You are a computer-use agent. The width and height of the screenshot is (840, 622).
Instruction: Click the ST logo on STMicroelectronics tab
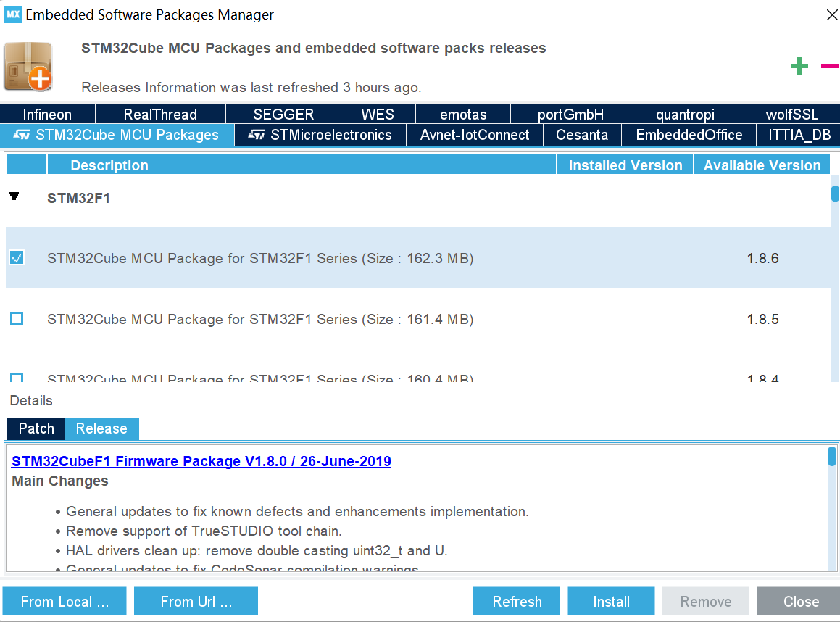[x=257, y=135]
